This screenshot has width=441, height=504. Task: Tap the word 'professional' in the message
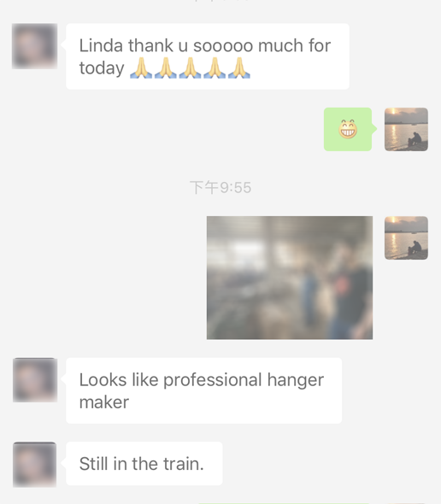[x=214, y=380]
